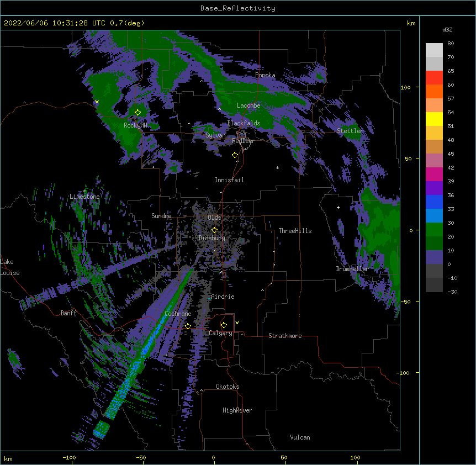This screenshot has height=465, width=476.
Task: Click the Drumheller city label
Action: click(x=352, y=269)
